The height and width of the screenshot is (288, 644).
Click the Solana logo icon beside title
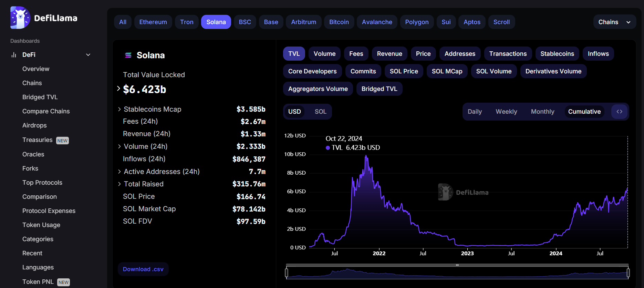pos(128,55)
